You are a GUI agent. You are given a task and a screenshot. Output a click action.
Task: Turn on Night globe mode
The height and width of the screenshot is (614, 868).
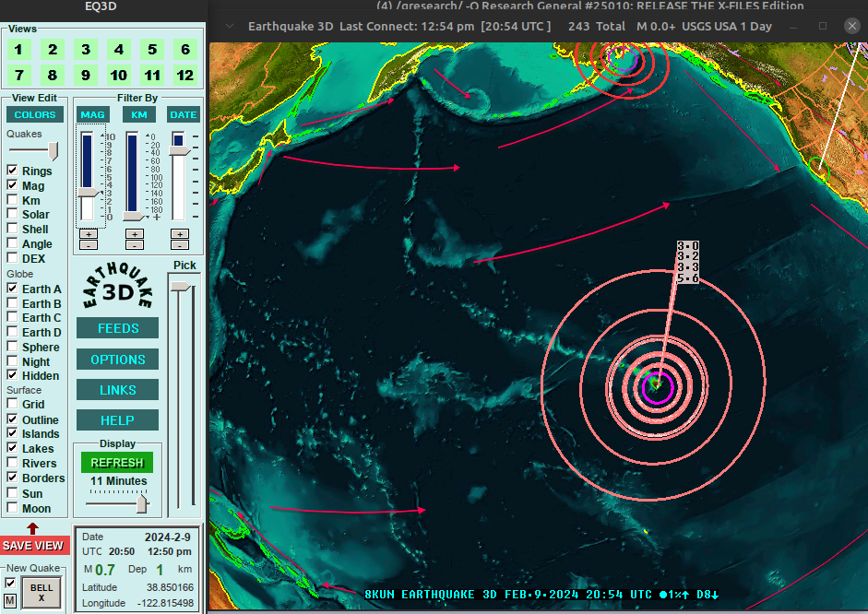(12, 361)
